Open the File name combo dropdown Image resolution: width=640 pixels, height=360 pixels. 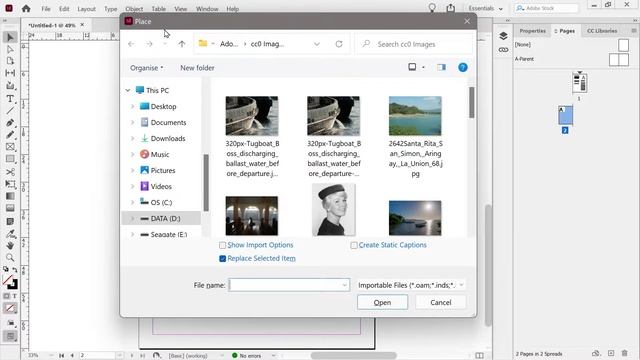[x=344, y=285]
